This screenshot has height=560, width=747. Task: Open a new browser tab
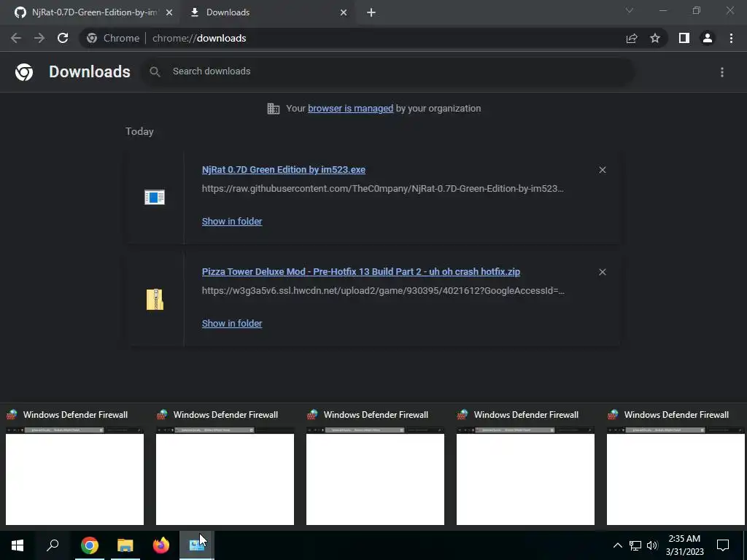[371, 12]
